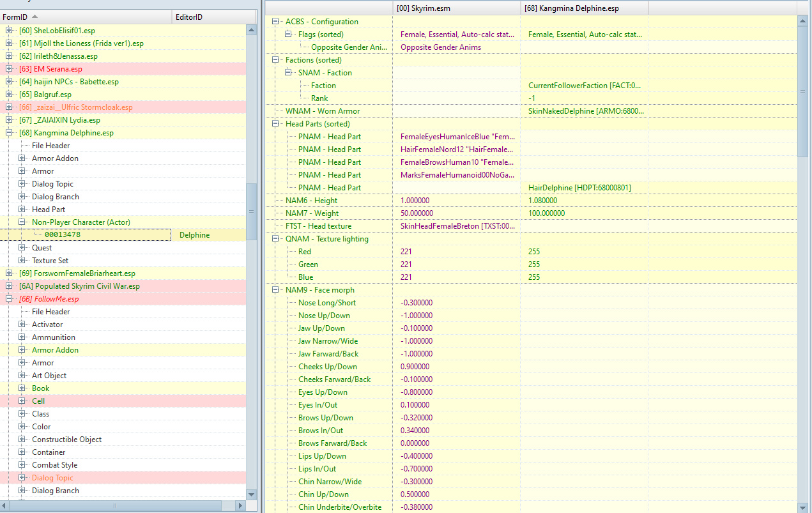This screenshot has width=812, height=513.
Task: Select the Constructible Object group in FollowMe.esp
Action: (x=66, y=440)
